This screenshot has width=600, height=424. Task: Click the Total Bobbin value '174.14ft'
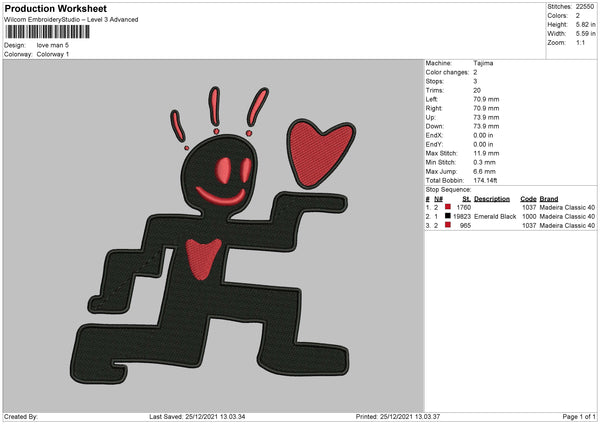coord(485,181)
